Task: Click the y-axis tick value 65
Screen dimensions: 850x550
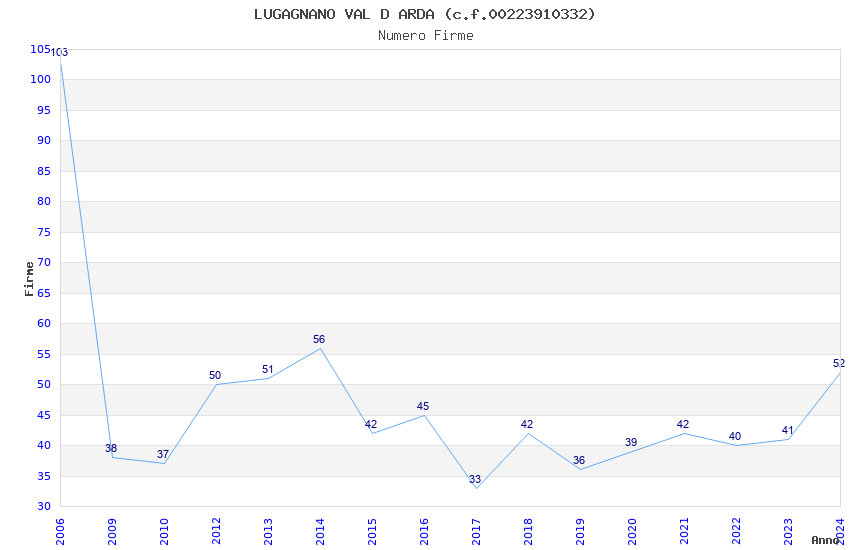Action: coord(44,293)
